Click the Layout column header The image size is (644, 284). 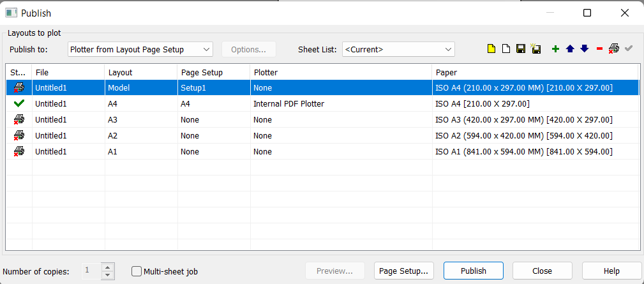140,72
